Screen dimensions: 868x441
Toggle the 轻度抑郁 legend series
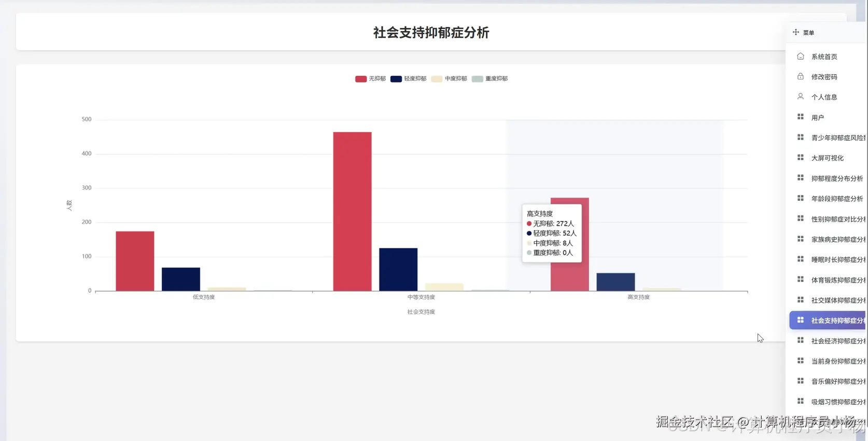click(x=408, y=79)
